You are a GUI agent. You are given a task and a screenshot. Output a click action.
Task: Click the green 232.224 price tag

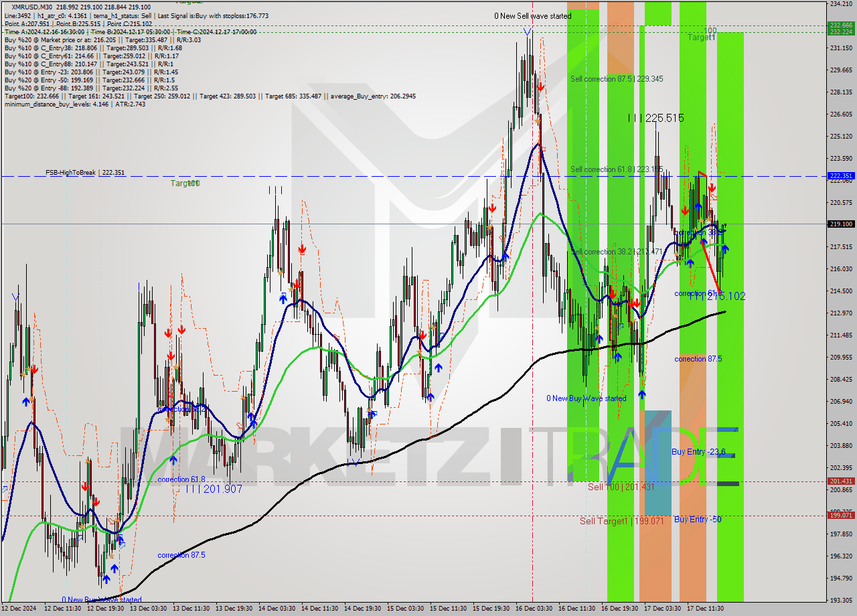coord(840,31)
